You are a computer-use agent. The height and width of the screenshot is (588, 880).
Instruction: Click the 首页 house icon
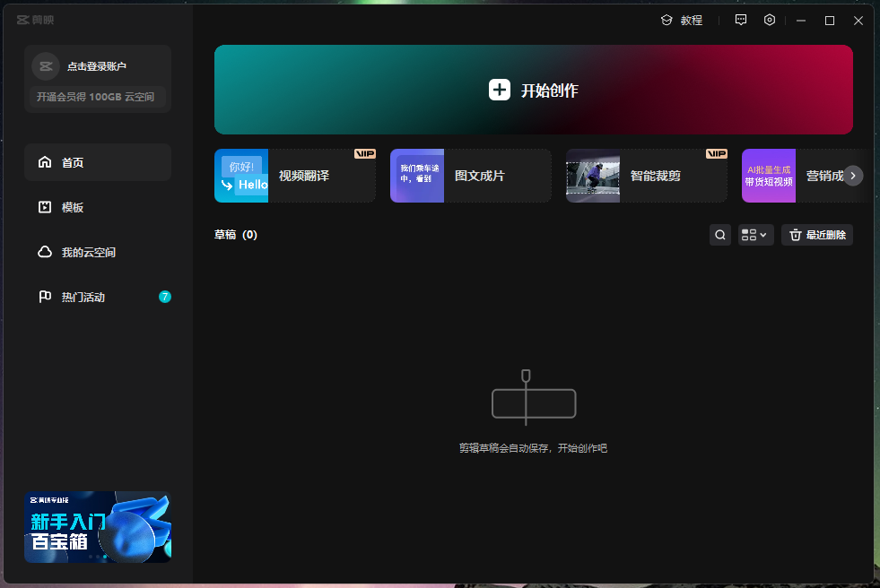pos(45,162)
